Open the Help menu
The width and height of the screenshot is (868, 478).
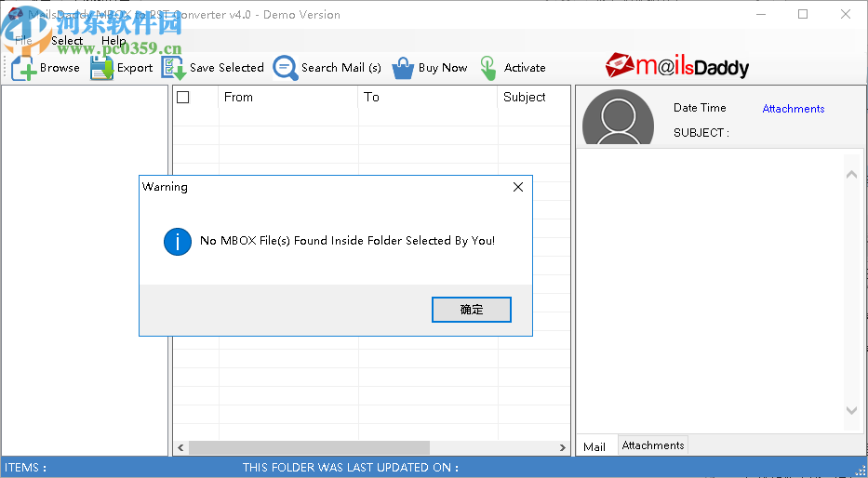pos(114,40)
